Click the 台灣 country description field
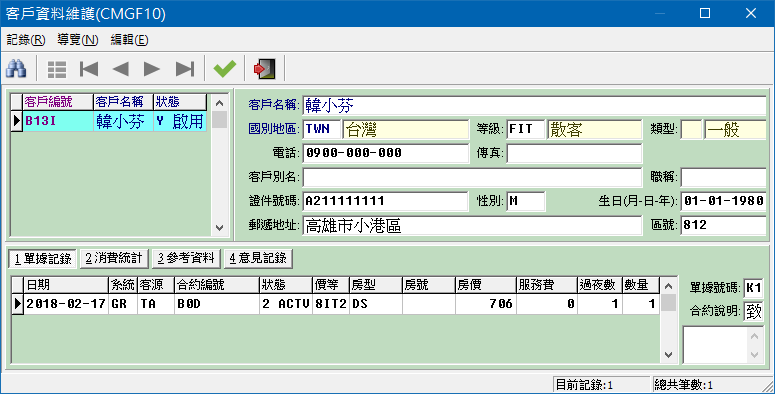Screen dimensions: 775x394 pyautogui.click(x=405, y=129)
